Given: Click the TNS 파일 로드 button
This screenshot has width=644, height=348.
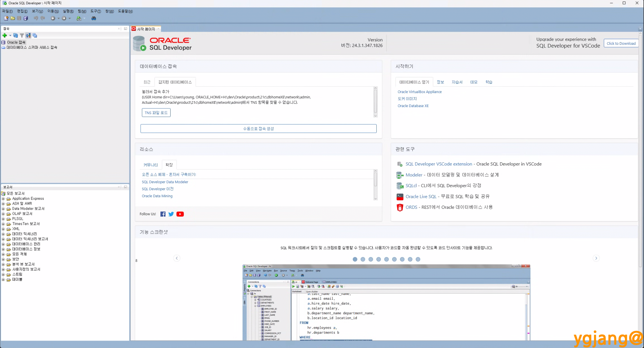Looking at the screenshot, I should pos(156,113).
